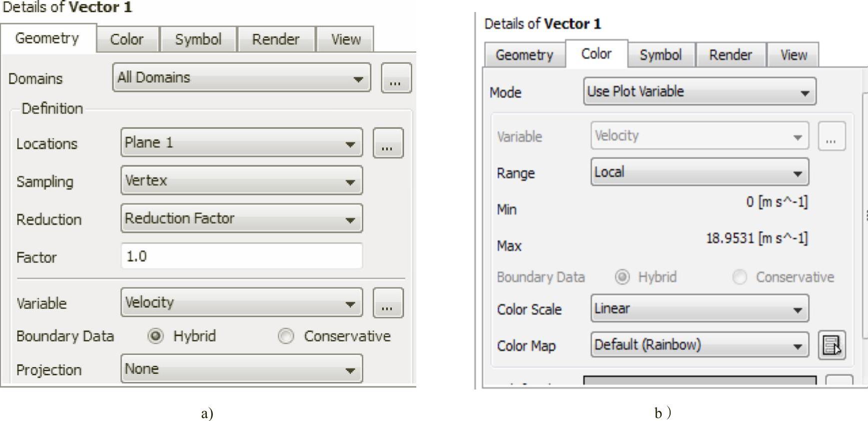Open the Render tab in right panel
Viewport: 868px width, 421px height.
point(730,55)
